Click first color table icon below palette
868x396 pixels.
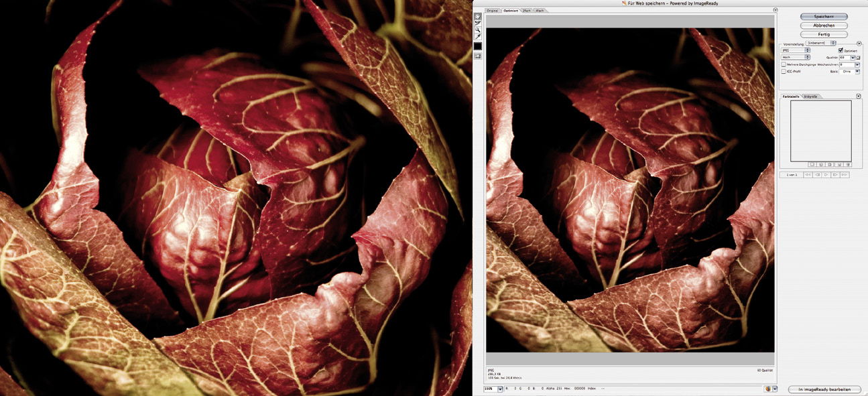812,164
